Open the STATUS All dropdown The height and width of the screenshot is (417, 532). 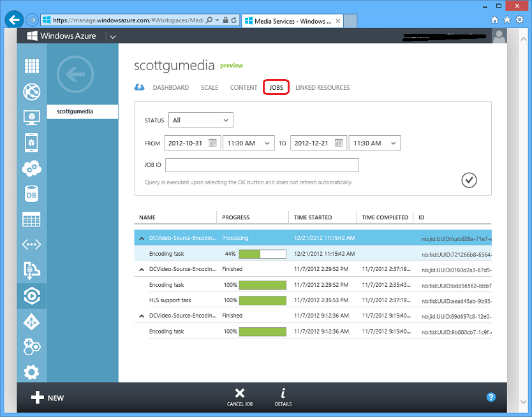pyautogui.click(x=200, y=120)
